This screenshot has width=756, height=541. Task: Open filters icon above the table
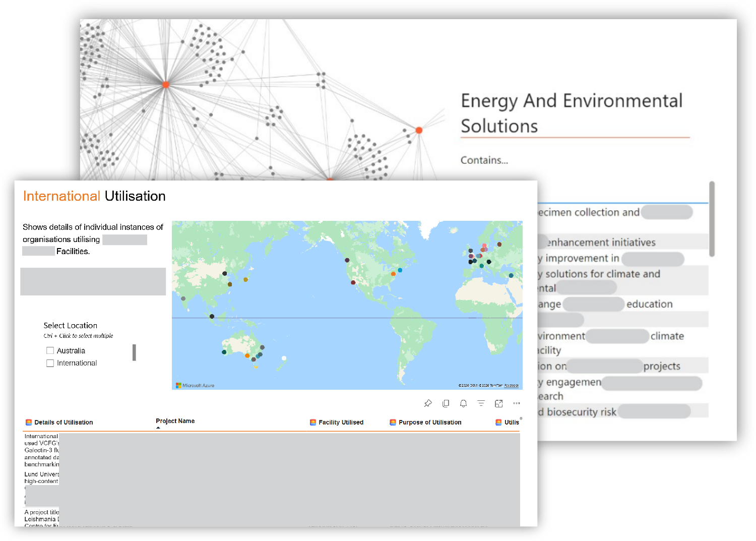point(481,403)
